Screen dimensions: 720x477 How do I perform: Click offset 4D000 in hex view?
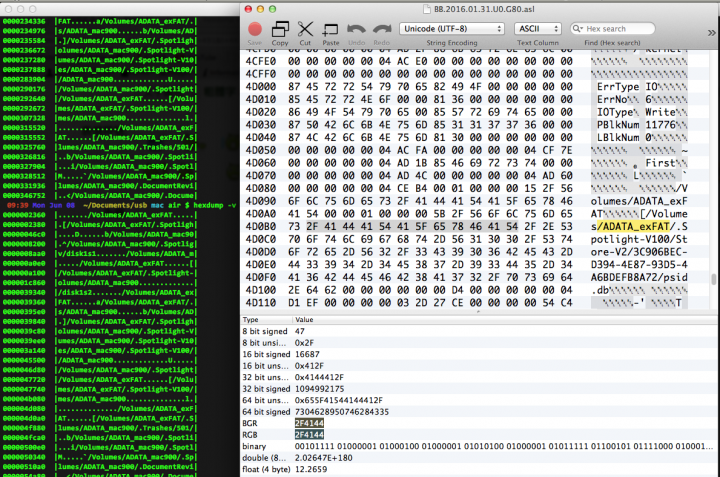coord(260,87)
